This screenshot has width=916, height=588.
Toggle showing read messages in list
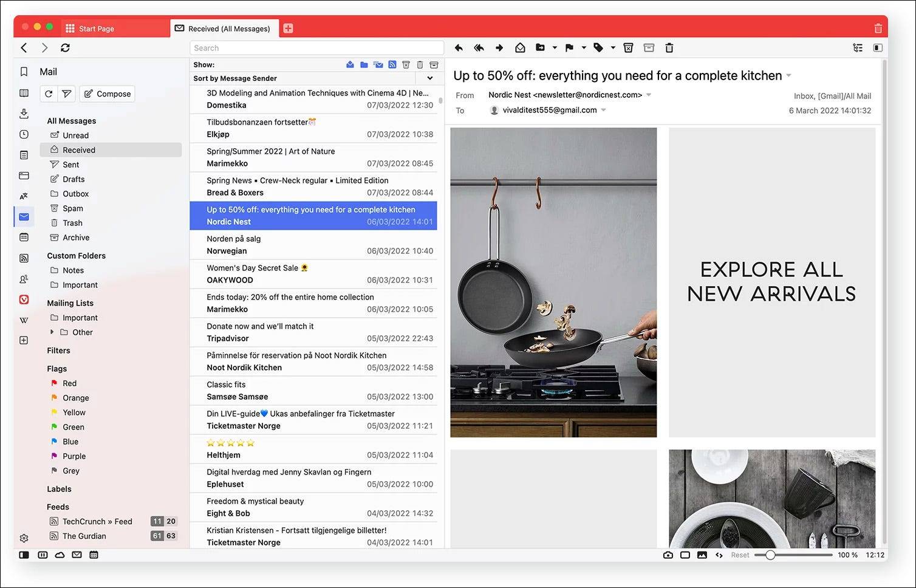[x=350, y=64]
